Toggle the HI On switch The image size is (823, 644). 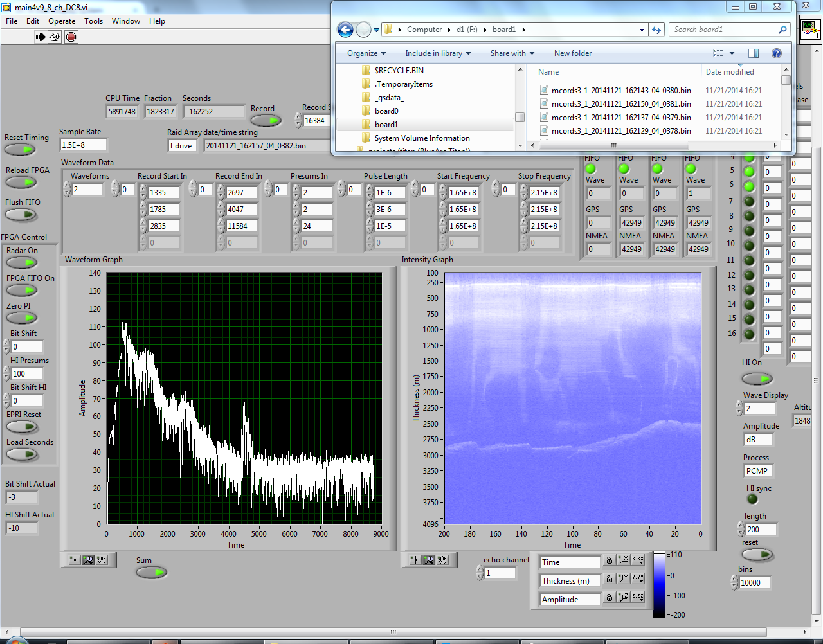[x=757, y=379]
